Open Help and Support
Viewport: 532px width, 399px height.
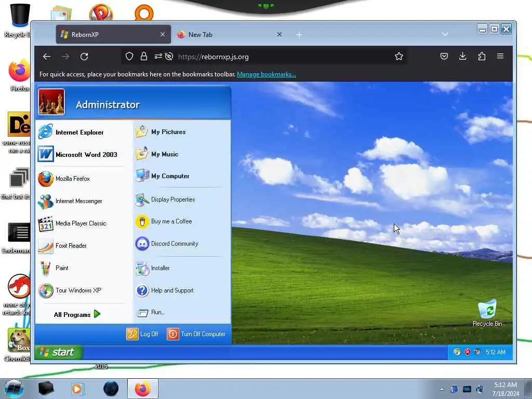pos(165,290)
